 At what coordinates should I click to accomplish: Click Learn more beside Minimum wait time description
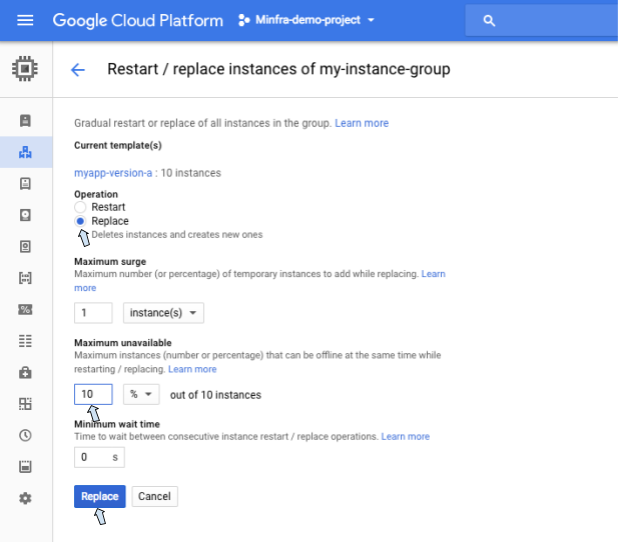tap(405, 437)
